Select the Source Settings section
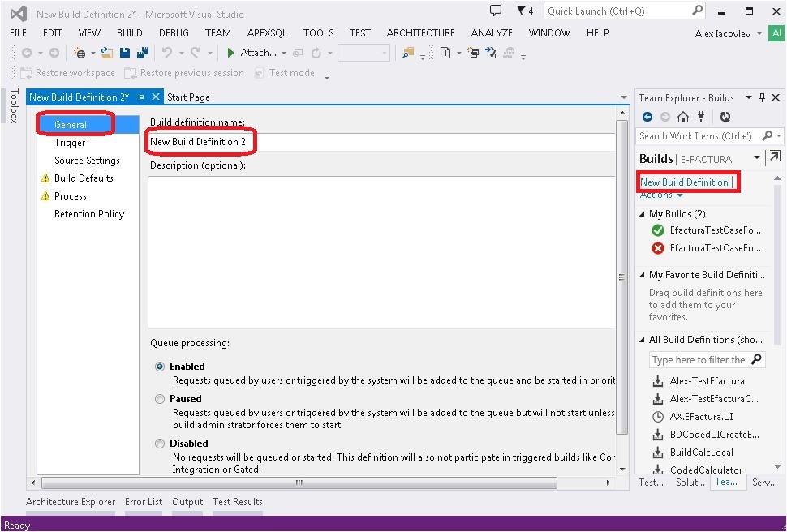Viewport: 787px width, 532px height. [x=88, y=160]
